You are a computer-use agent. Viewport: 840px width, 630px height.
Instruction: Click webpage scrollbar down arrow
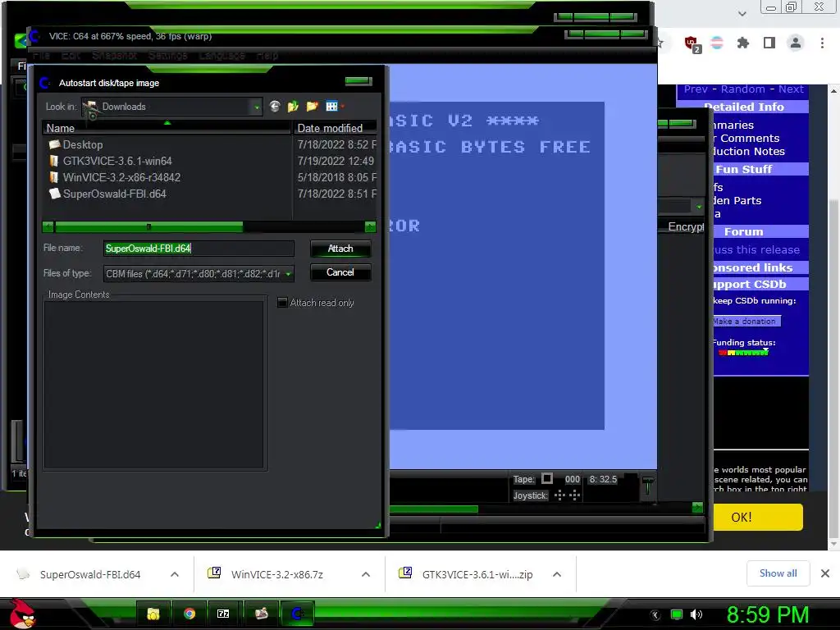coord(833,544)
